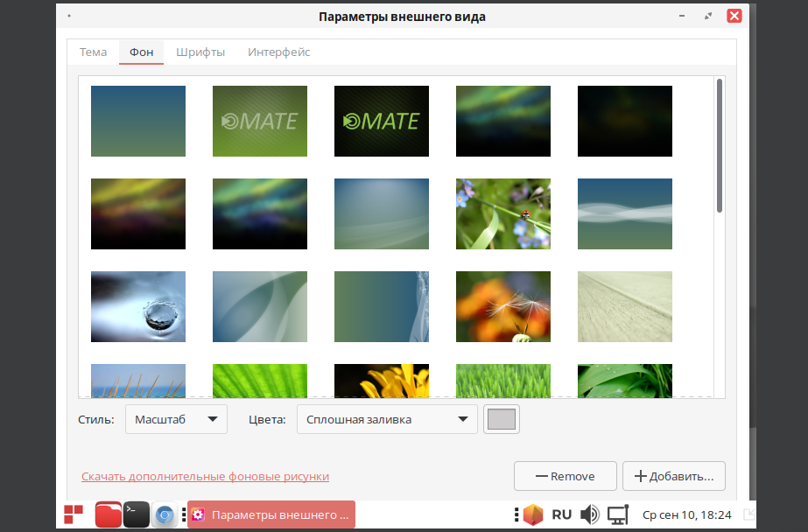Viewport: 808px width, 532px height.
Task: Pick the orange flower with dandelion seed wallpaper
Action: point(503,306)
